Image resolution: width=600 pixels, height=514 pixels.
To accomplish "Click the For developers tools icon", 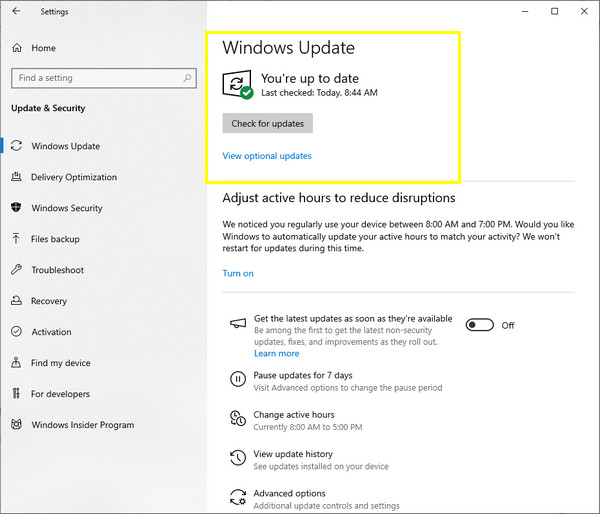I will (16, 393).
